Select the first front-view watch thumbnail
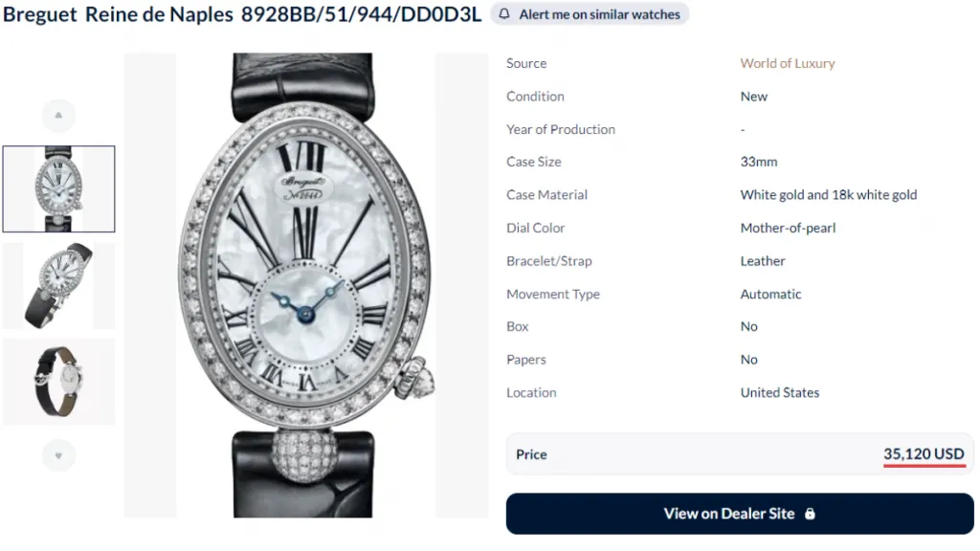This screenshot has height=551, width=980. (x=58, y=188)
